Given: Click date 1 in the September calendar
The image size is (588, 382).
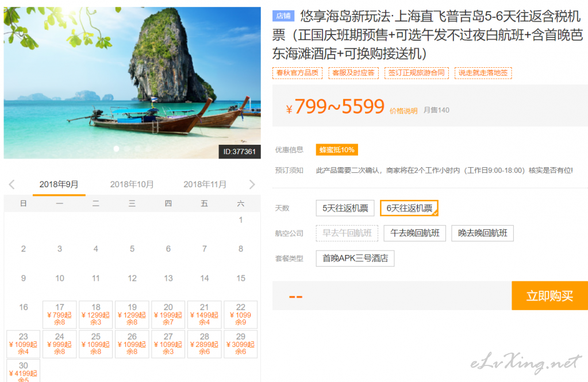Looking at the screenshot, I should (241, 220).
